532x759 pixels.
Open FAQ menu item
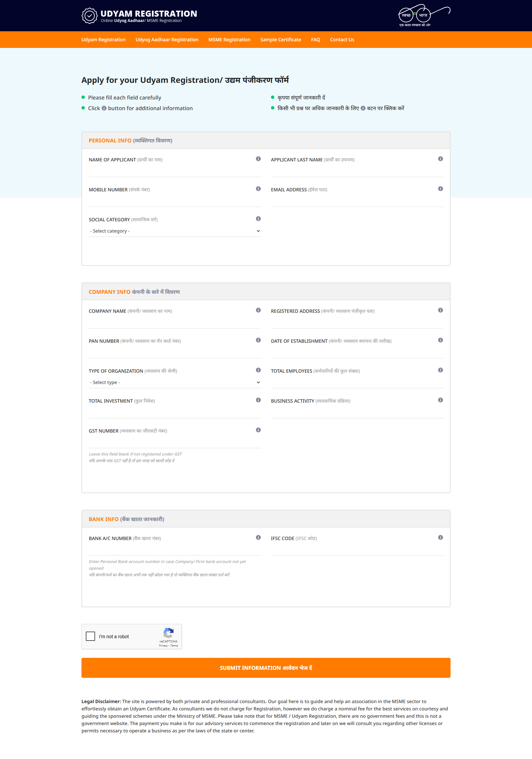point(316,40)
